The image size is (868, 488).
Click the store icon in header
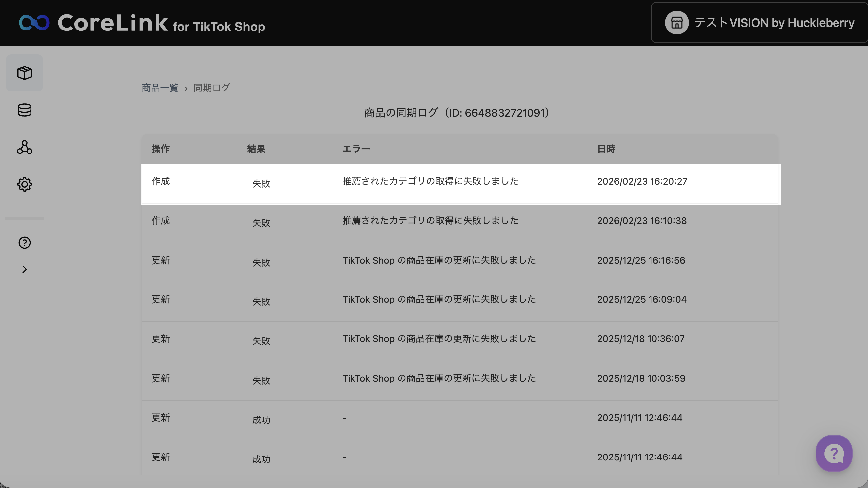pyautogui.click(x=676, y=23)
